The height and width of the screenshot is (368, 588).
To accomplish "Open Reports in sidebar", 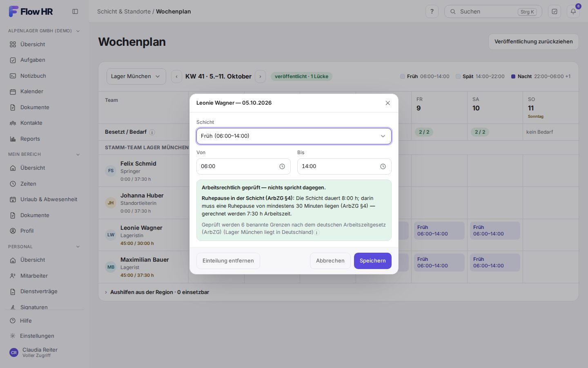I will [x=45, y=139].
